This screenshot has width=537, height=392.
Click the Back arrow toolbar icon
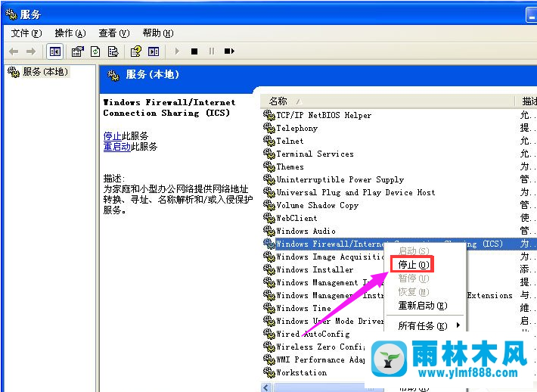(14, 51)
